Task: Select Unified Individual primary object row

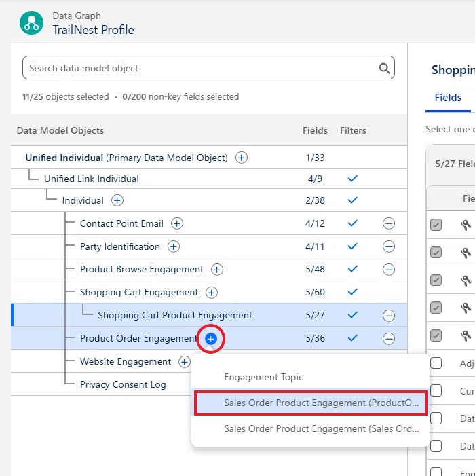Action: [x=209, y=158]
